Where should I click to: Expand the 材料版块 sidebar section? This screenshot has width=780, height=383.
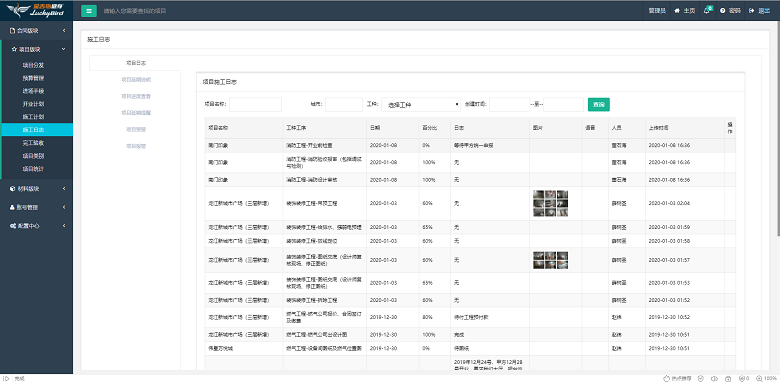pyautogui.click(x=36, y=189)
